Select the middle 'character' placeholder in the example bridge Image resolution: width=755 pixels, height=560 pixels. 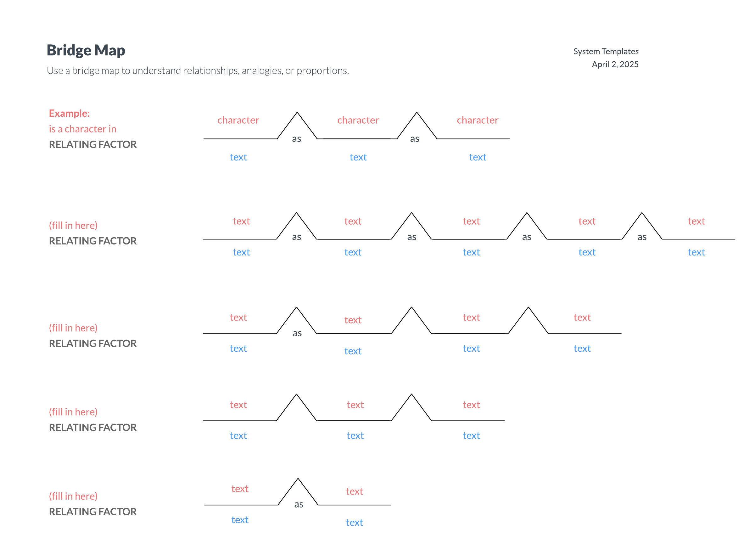[x=358, y=120]
